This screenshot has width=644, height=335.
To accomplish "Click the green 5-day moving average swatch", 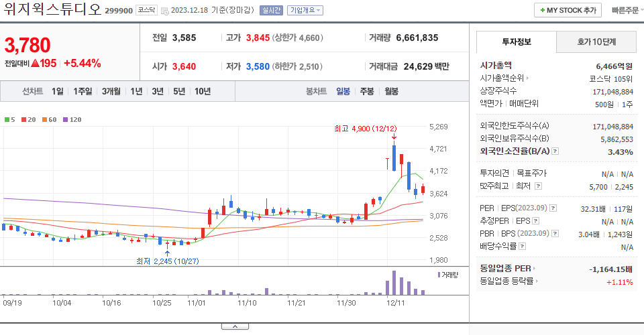I will pos(7,120).
